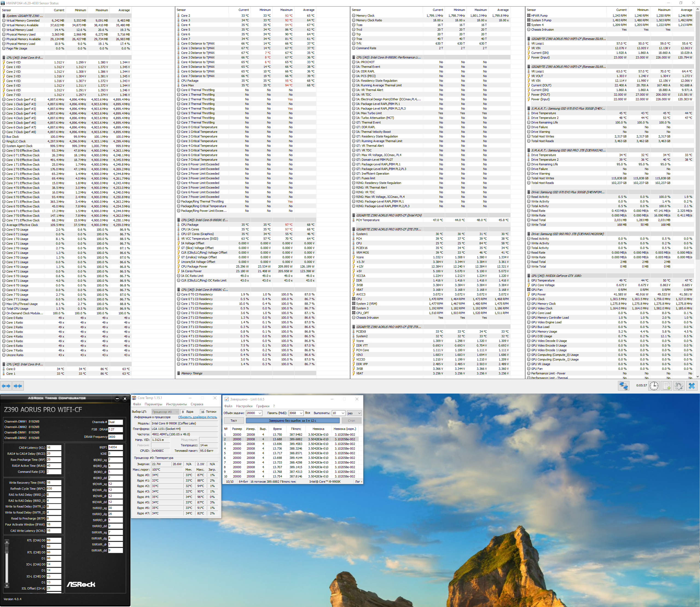Screen dimensions: 700x607
Task: Click the LinX checkmark title icon
Action: pyautogui.click(x=226, y=399)
